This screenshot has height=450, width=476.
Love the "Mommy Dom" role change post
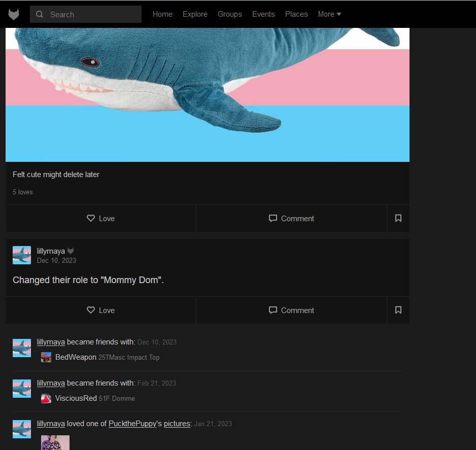[101, 310]
